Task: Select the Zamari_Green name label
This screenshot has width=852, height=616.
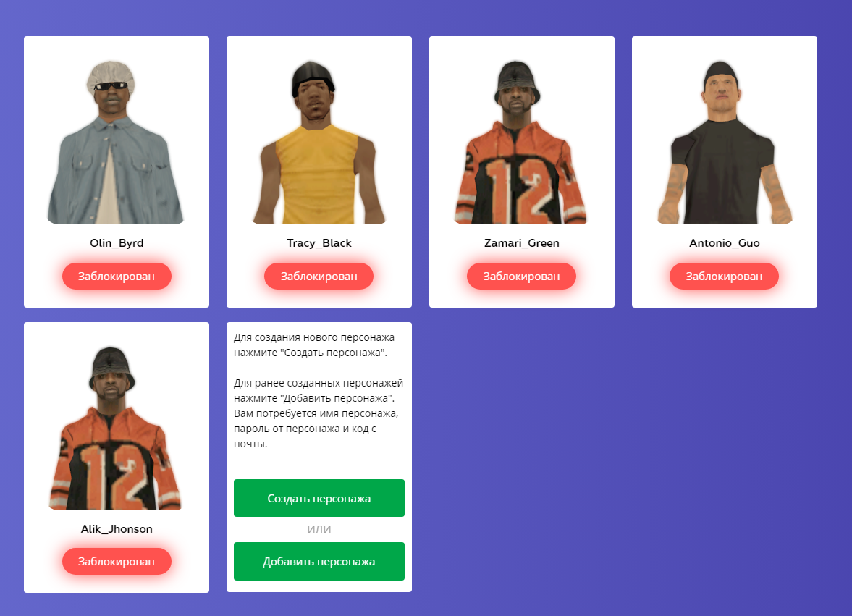Action: click(522, 242)
